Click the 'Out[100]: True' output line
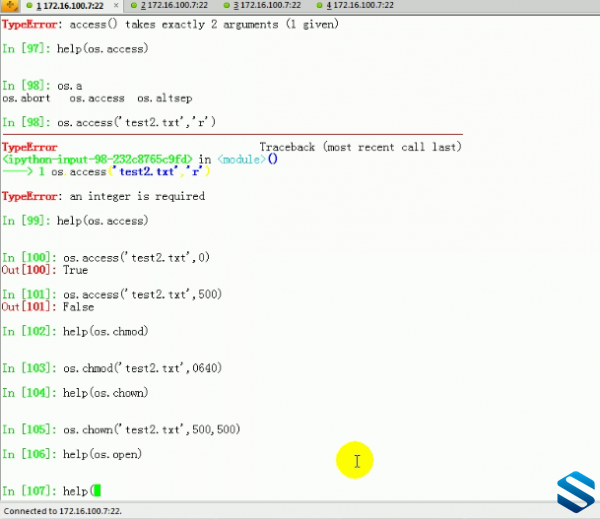Viewport: 600px width, 519px height. click(45, 270)
